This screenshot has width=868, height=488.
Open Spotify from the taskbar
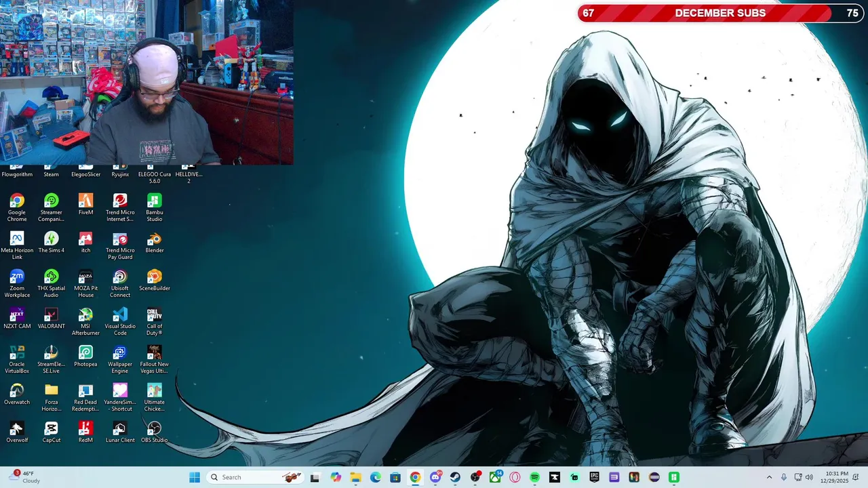point(534,477)
